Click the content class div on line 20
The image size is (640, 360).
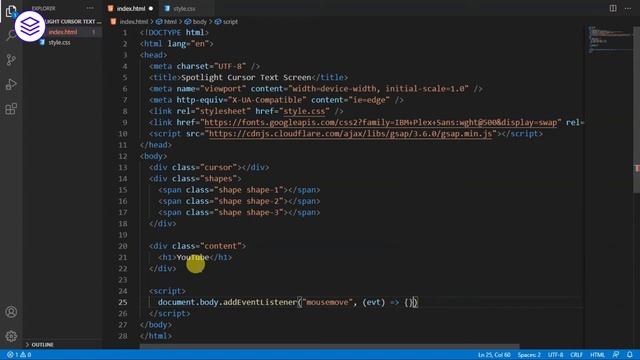(x=198, y=246)
